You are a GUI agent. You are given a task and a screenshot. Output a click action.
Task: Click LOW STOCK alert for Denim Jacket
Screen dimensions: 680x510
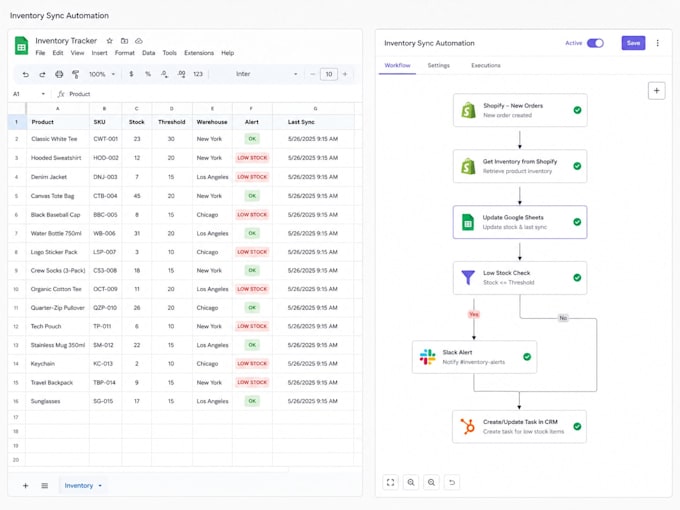(252, 177)
